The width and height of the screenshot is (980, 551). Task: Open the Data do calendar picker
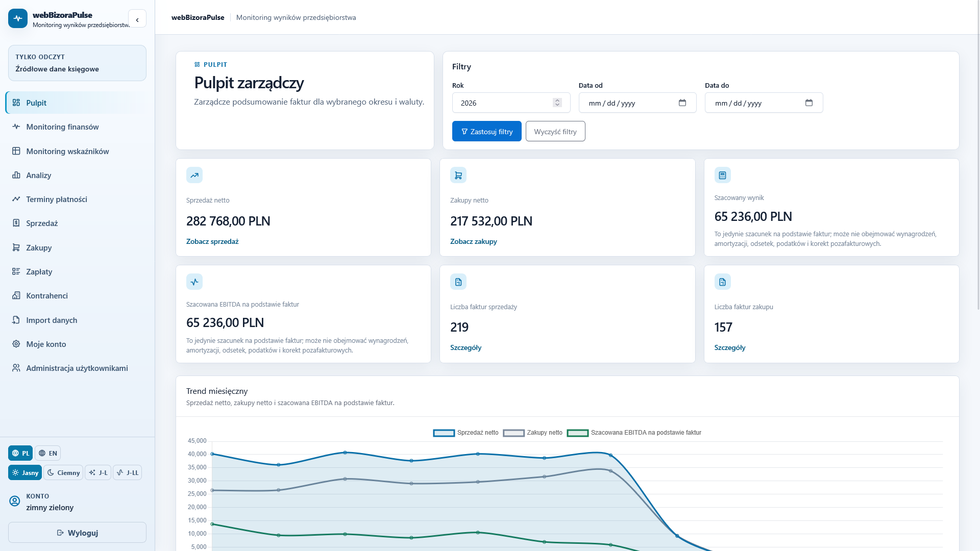point(809,103)
